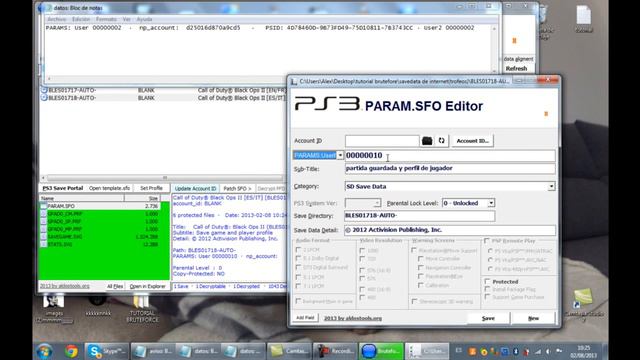Screen dimensions: 640x360
Task: Click the Sub-Title field with partida guardada
Action: click(x=450, y=169)
